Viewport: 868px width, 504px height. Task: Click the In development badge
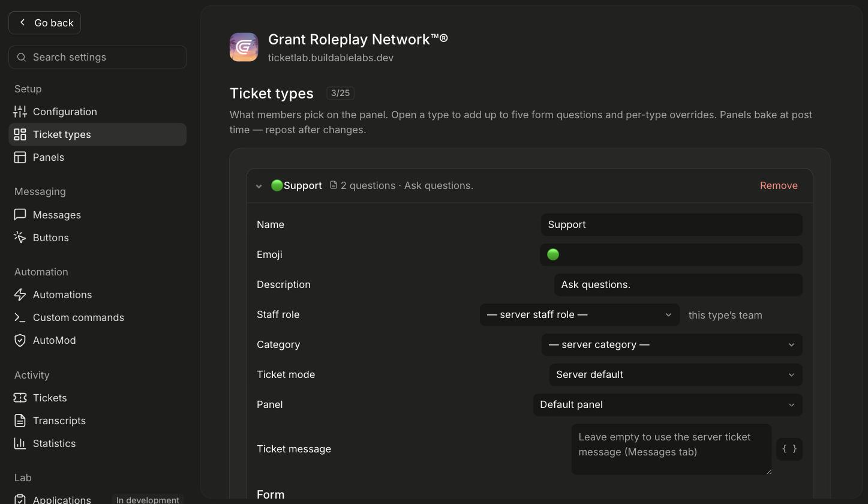tap(148, 499)
